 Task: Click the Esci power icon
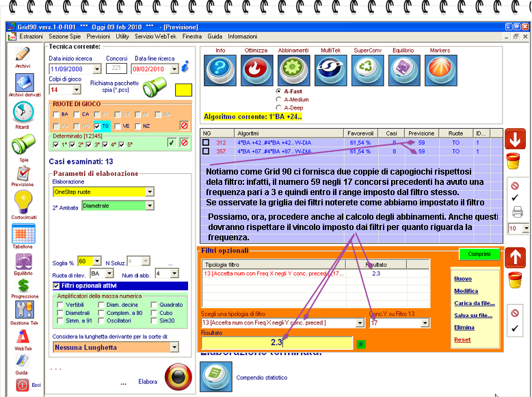23,385
